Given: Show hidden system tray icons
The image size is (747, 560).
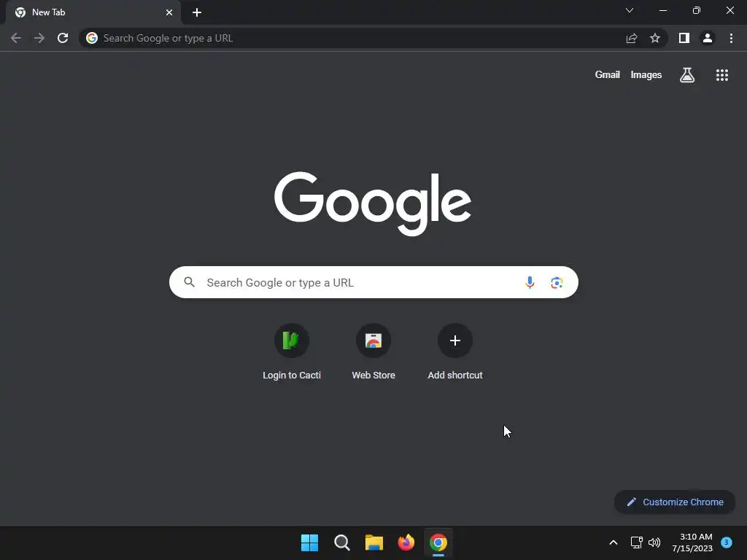Looking at the screenshot, I should tap(614, 542).
